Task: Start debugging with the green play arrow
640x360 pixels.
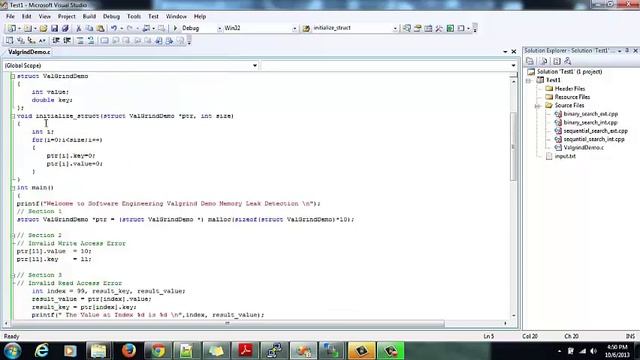Action: tap(175, 28)
